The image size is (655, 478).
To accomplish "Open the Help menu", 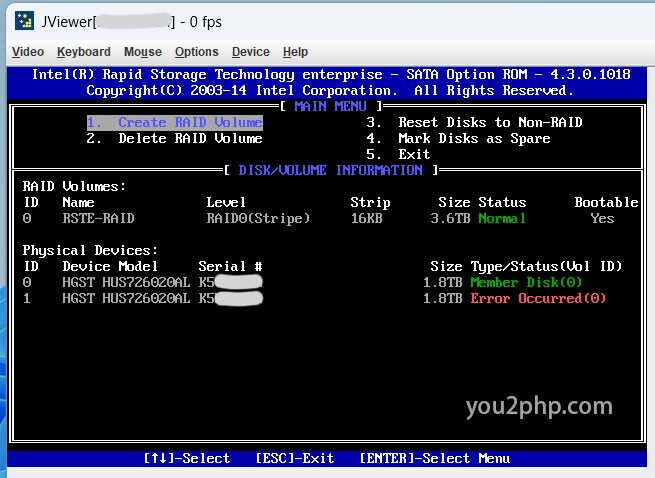I will 295,52.
